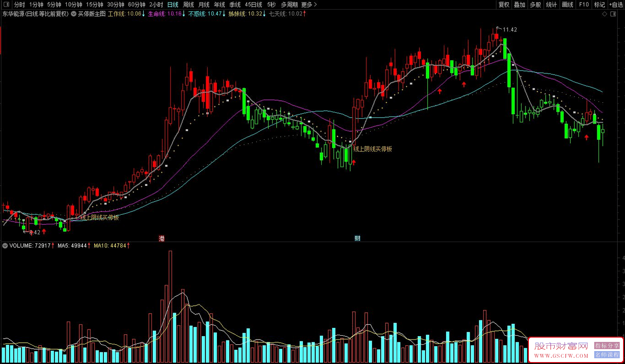Click the 不惑线 10.47 indicator value
This screenshot has height=364, width=625.
pos(207,14)
